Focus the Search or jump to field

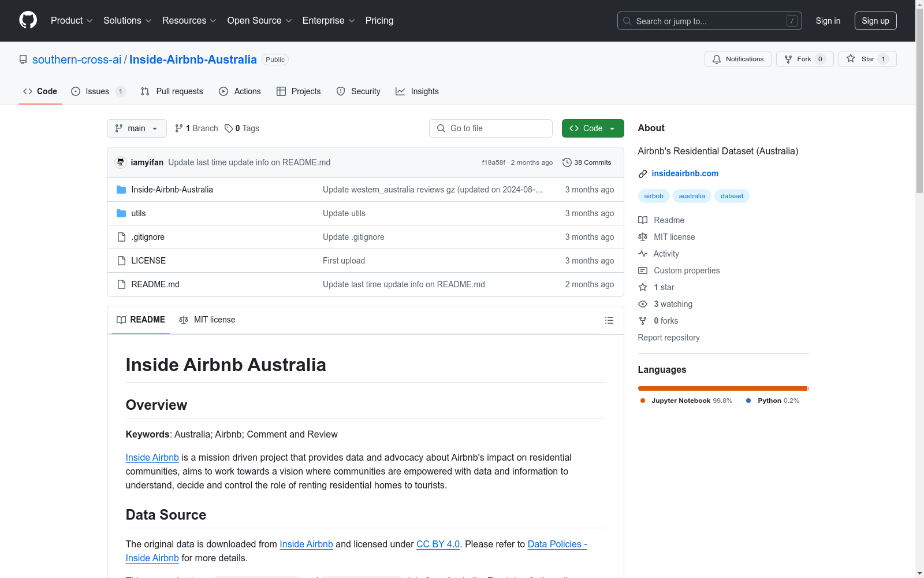click(x=710, y=21)
